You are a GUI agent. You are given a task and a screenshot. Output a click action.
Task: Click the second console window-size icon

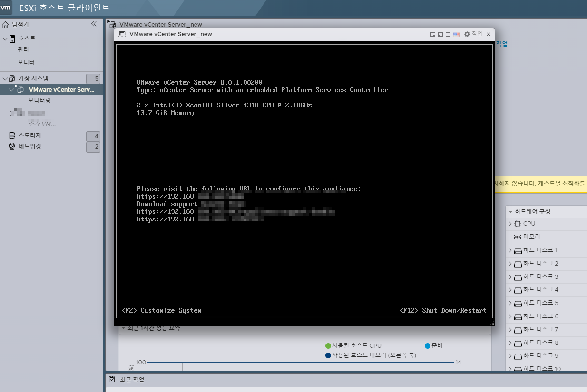(x=440, y=34)
